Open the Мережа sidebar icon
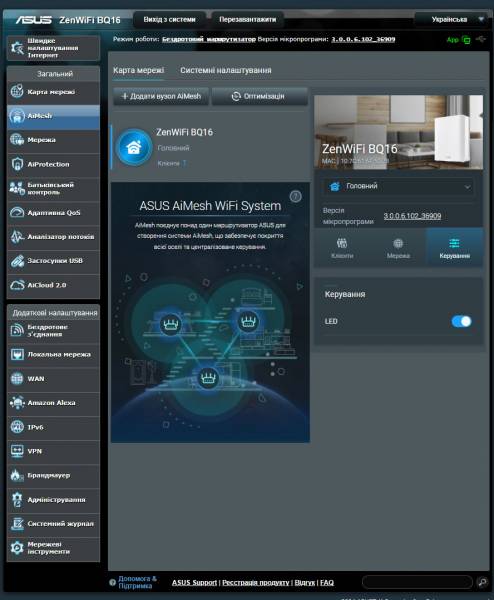The height and width of the screenshot is (600, 494). 17,140
